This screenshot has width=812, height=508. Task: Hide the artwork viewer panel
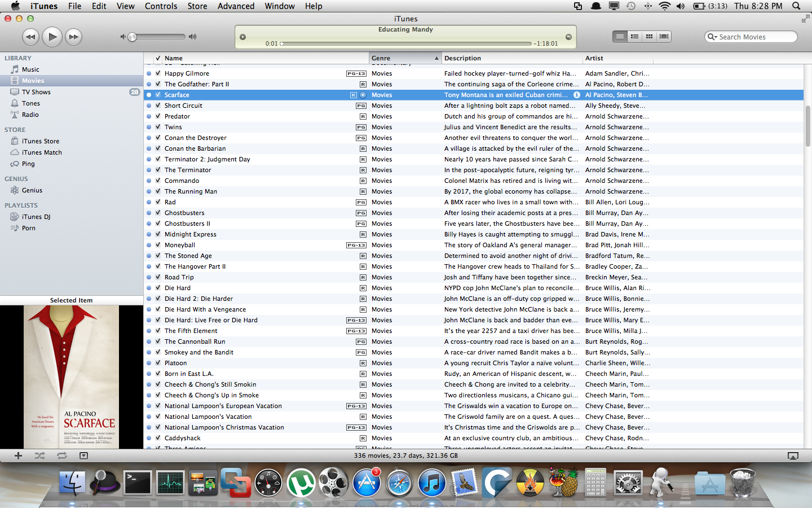pos(83,456)
